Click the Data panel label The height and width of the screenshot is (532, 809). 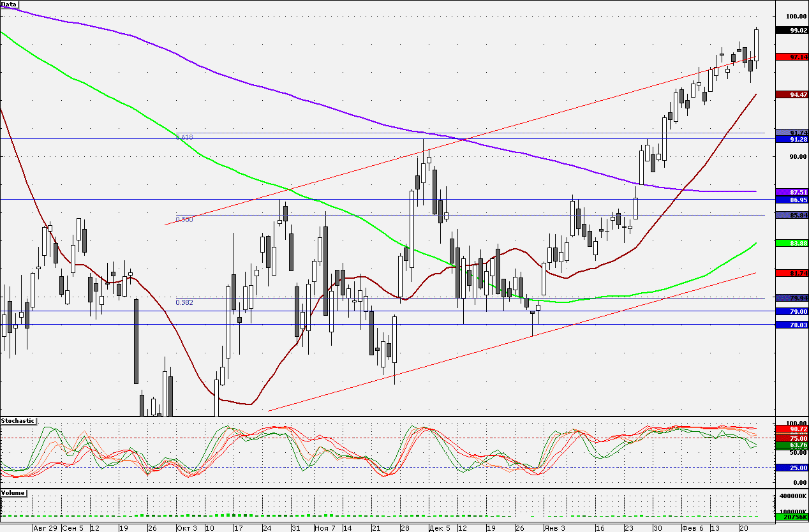(9, 4)
